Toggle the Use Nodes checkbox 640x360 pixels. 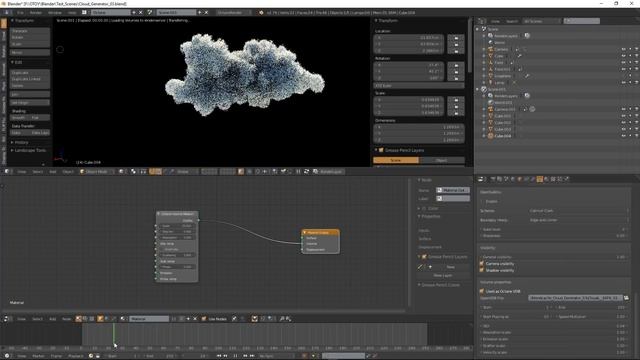tap(204, 319)
